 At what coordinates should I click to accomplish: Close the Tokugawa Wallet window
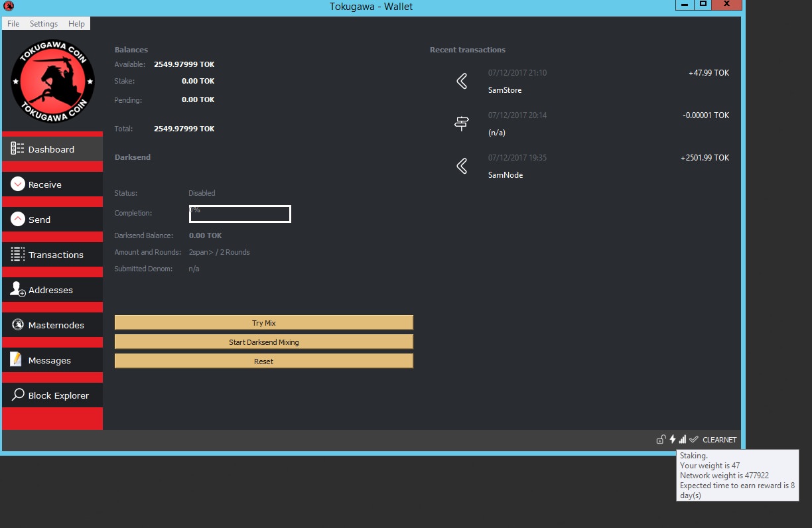coord(727,5)
